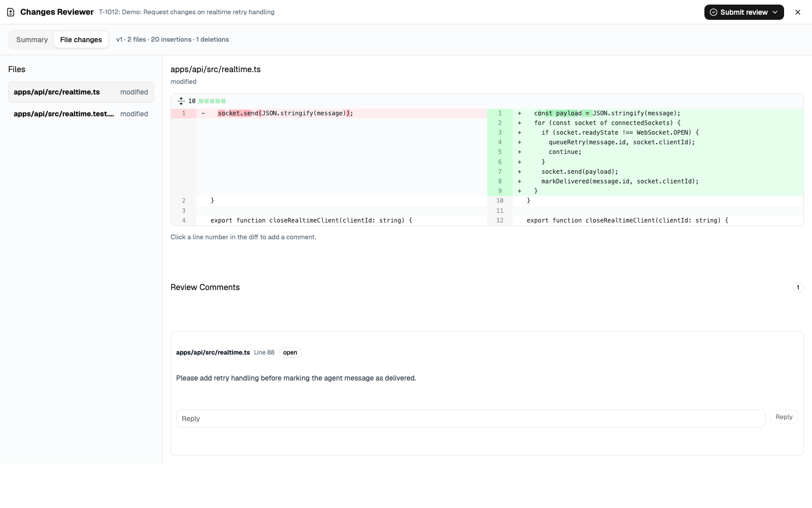Screen dimensions: 812x508
Task: Select the File changes tab
Action: [x=81, y=40]
